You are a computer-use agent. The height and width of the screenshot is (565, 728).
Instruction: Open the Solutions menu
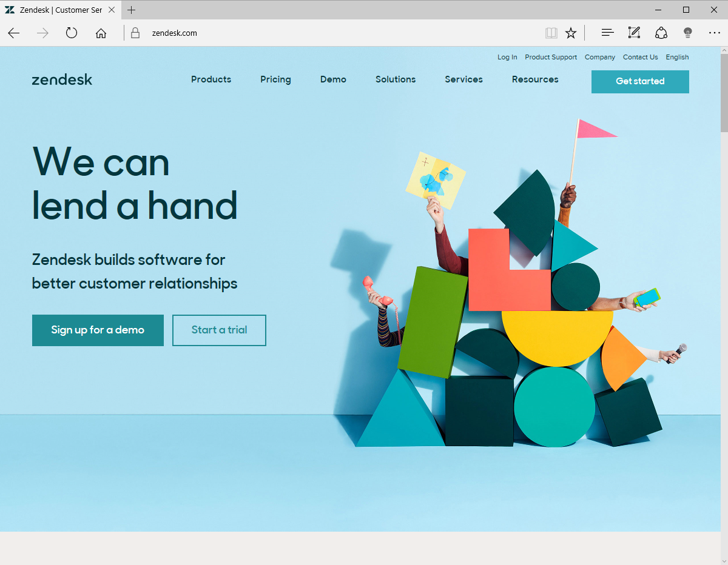coord(396,79)
